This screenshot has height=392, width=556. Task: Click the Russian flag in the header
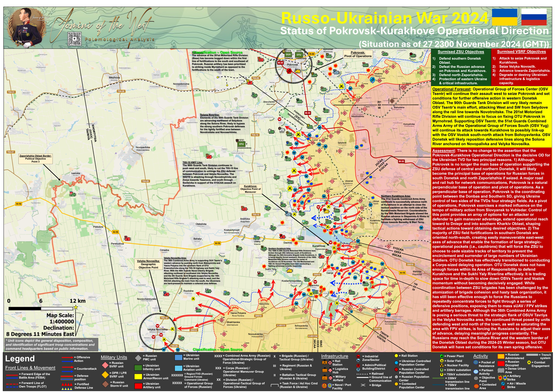tap(534, 17)
